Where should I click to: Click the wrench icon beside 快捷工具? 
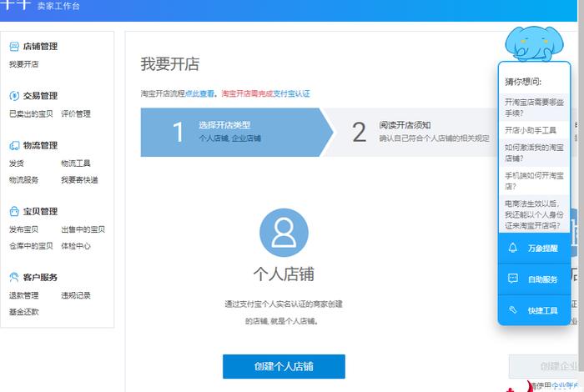513,309
